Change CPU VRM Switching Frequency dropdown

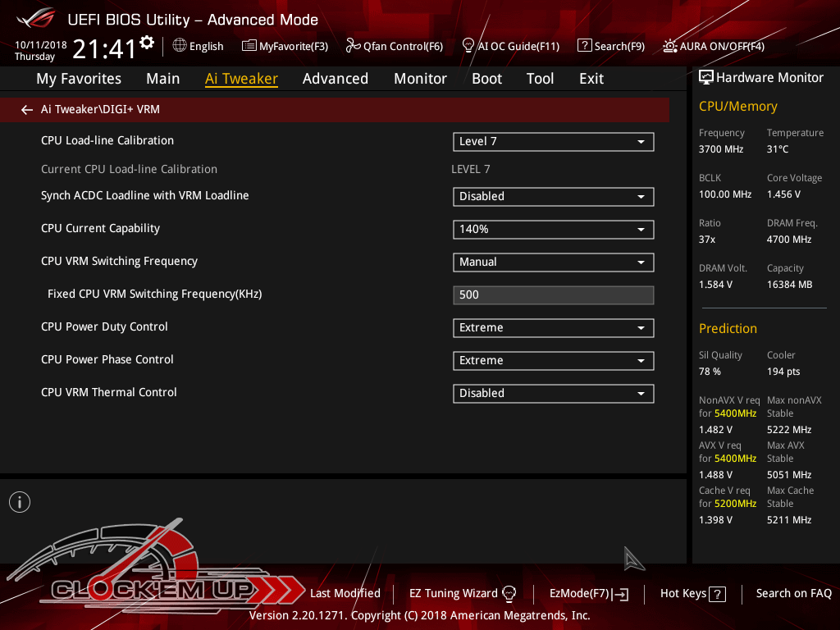553,262
